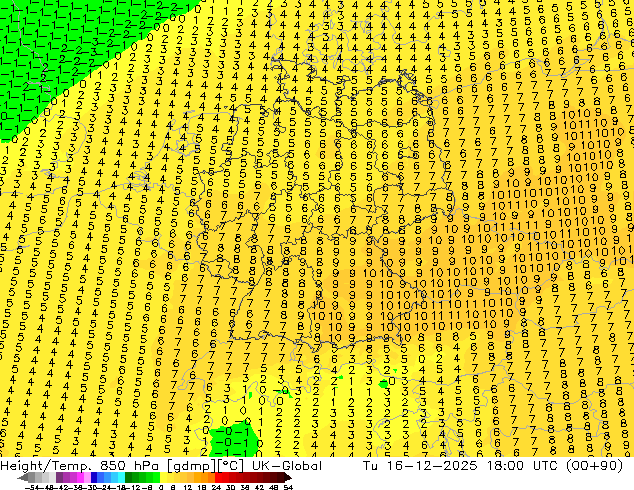Image resolution: width=634 pixels, height=490 pixels.
Task: Click the '54' legend scale value
Action: [x=288, y=488]
